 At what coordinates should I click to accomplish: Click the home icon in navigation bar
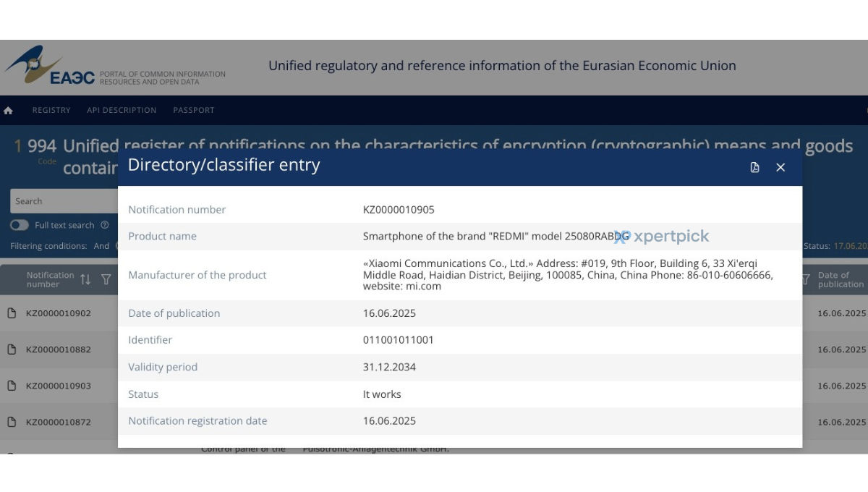point(9,111)
